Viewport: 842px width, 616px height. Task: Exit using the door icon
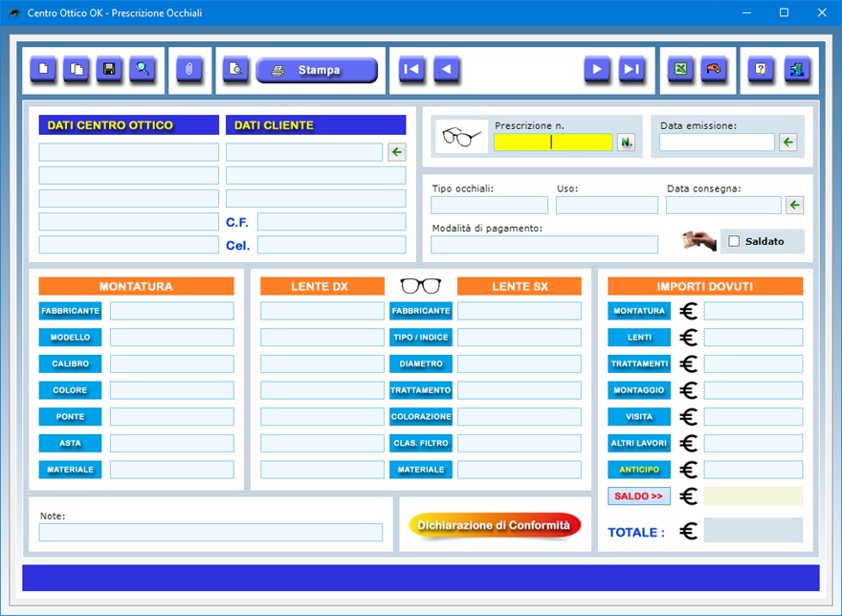pos(797,69)
